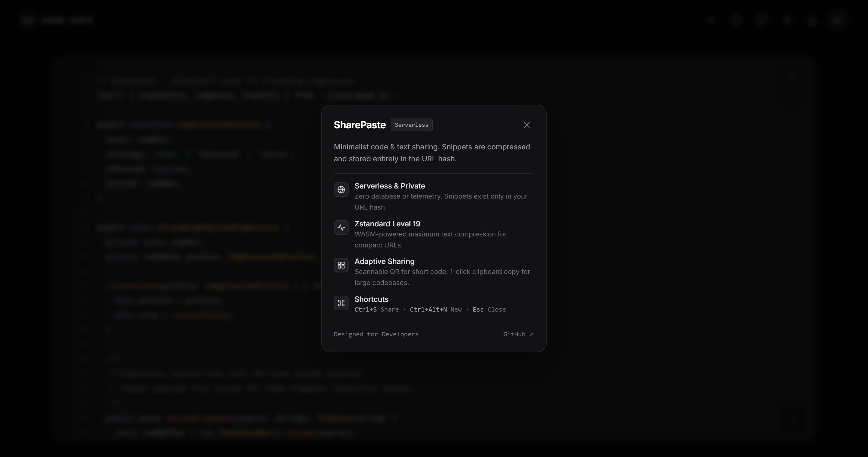
Task: Click the "SharePaste" dialog title
Action: [360, 125]
